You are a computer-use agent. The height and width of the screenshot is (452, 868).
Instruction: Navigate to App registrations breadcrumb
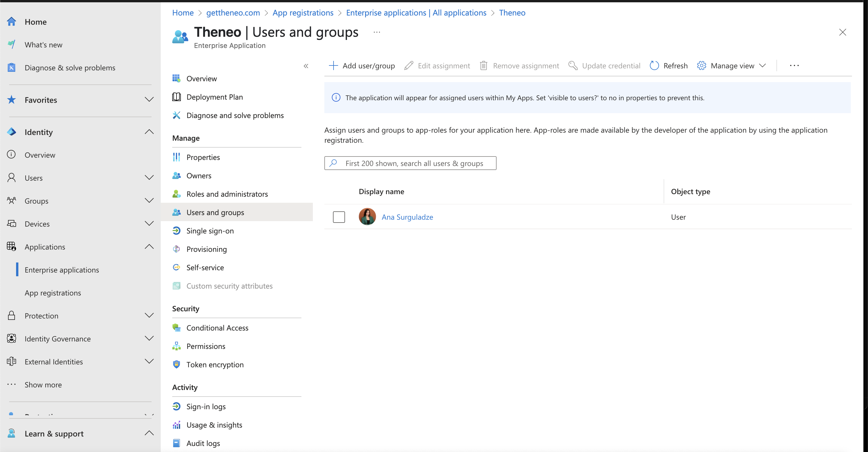[x=303, y=13]
